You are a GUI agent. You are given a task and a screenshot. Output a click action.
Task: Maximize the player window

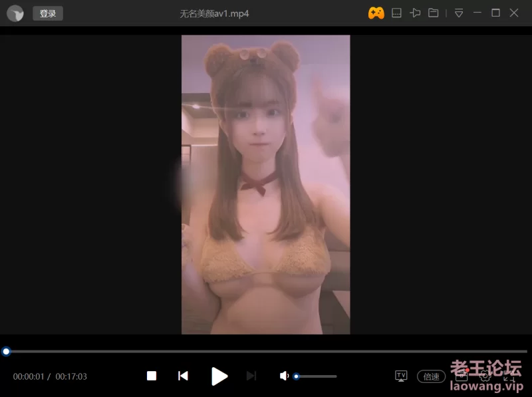pyautogui.click(x=495, y=13)
